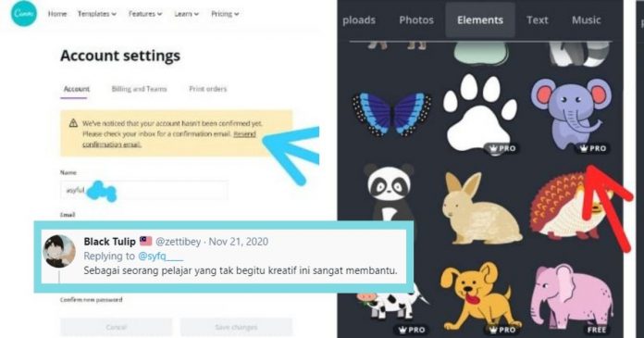Image resolution: width=644 pixels, height=338 pixels.
Task: Click the Canva logo icon
Action: click(x=23, y=13)
